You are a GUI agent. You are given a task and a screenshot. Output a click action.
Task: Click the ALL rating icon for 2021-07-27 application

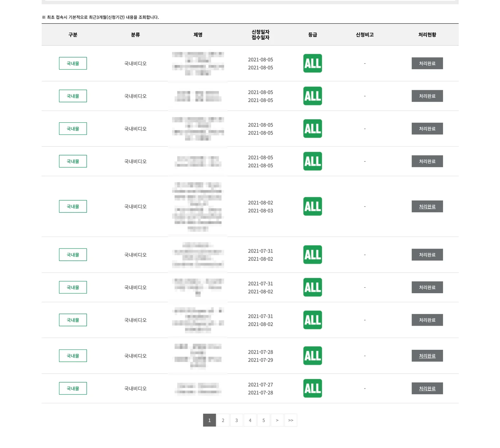(x=313, y=388)
